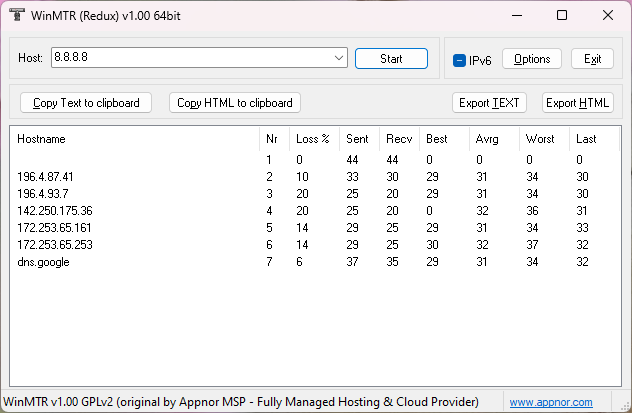Click Last value 33 for 172.253.65.161
This screenshot has height=413, width=632.
pyautogui.click(x=582, y=228)
